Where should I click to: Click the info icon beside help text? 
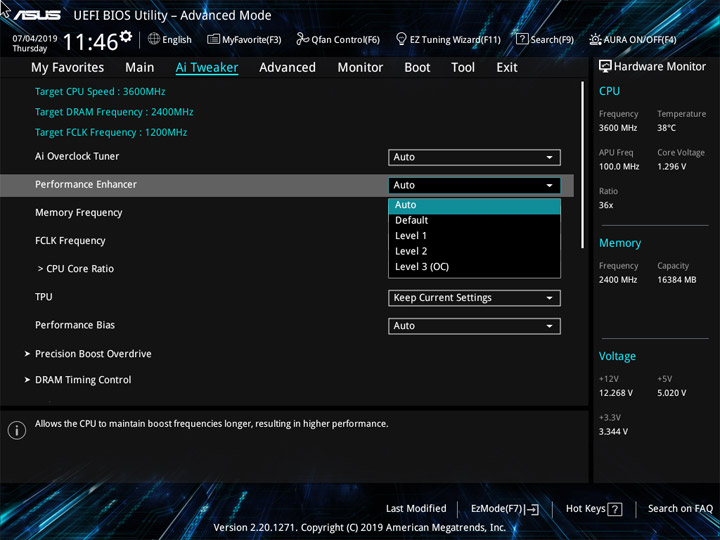(x=17, y=430)
